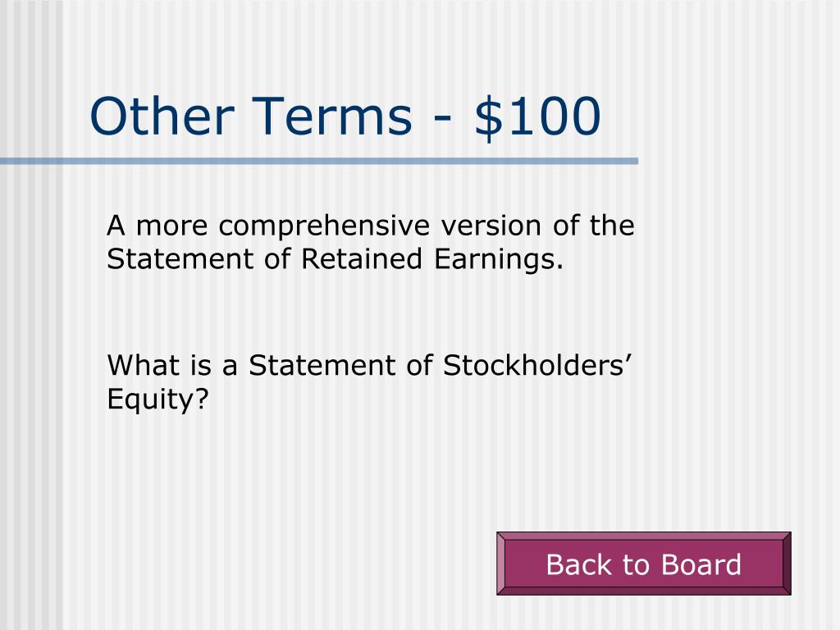Click the word Terms in the heading

tap(332, 116)
